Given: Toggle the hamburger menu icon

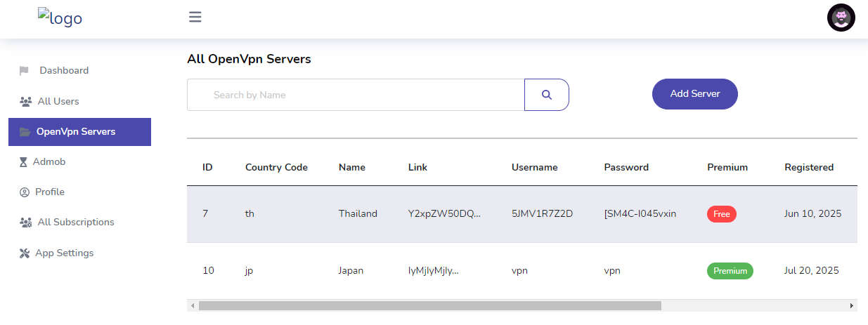Looking at the screenshot, I should (195, 17).
